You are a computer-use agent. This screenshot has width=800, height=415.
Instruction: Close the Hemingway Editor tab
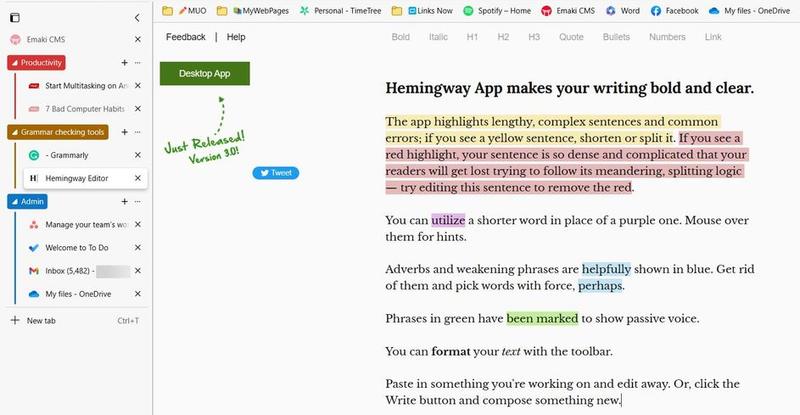pyautogui.click(x=138, y=178)
